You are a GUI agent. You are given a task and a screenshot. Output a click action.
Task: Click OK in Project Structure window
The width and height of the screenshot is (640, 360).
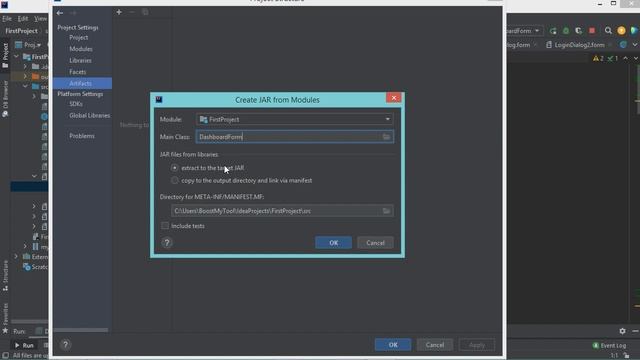tap(393, 345)
